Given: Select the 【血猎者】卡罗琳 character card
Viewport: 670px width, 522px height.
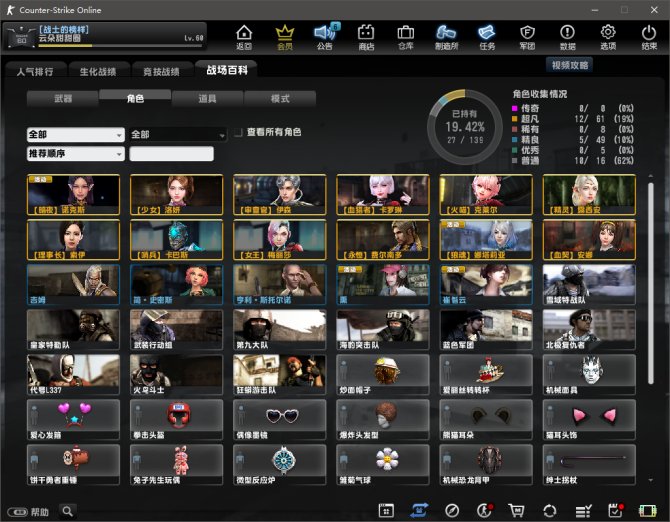Looking at the screenshot, I should (383, 194).
